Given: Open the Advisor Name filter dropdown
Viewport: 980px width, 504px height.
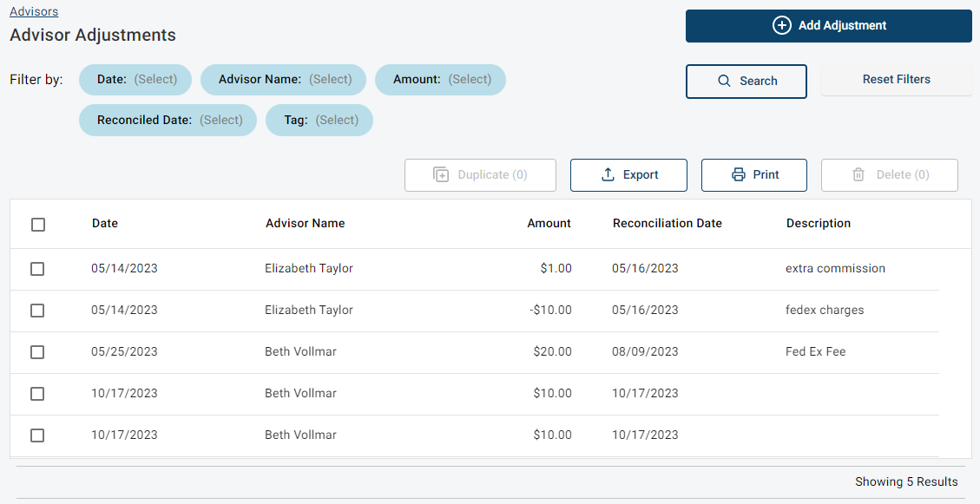Looking at the screenshot, I should tap(283, 80).
